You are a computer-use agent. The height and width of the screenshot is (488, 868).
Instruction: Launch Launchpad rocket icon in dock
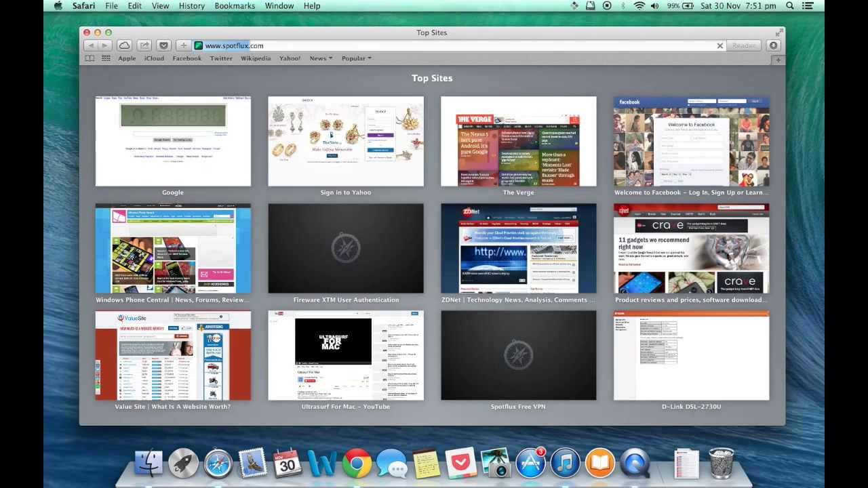pos(183,464)
